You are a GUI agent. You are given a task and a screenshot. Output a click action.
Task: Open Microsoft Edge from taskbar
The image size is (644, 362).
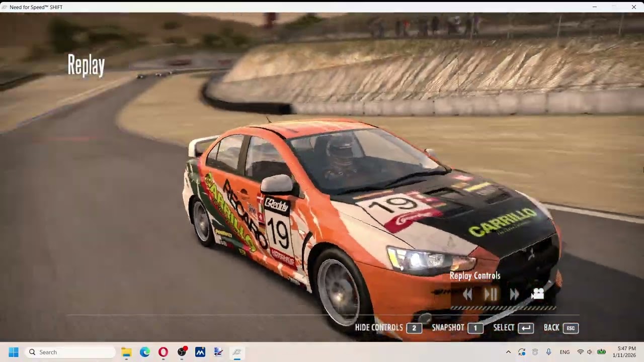[x=145, y=352]
